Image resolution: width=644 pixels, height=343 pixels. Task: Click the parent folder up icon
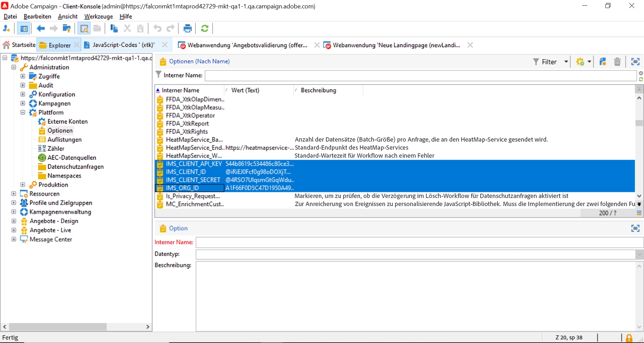pyautogui.click(x=67, y=29)
